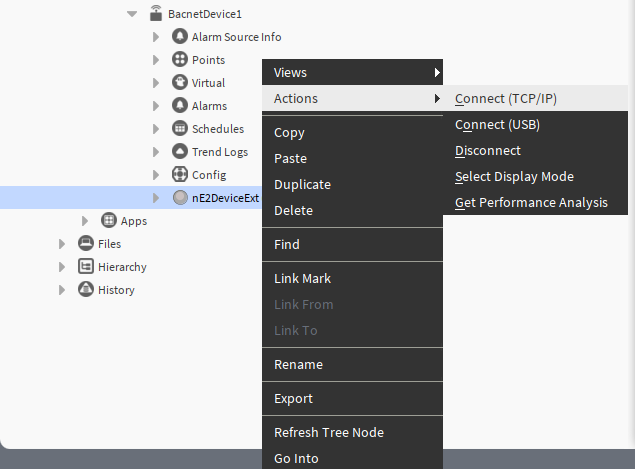
Task: Choose Duplicate from context menu
Action: 302,185
